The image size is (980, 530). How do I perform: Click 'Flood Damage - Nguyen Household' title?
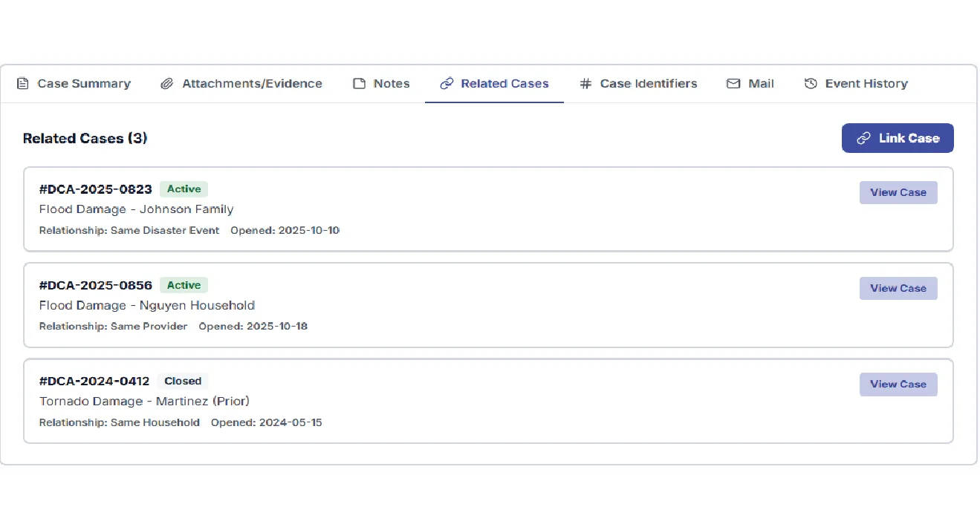[x=147, y=305]
